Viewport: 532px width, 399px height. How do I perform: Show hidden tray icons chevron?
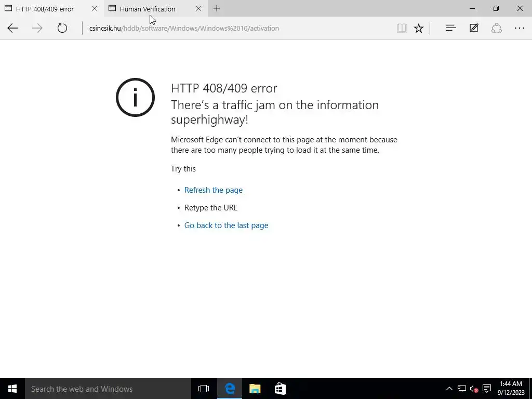(x=449, y=389)
